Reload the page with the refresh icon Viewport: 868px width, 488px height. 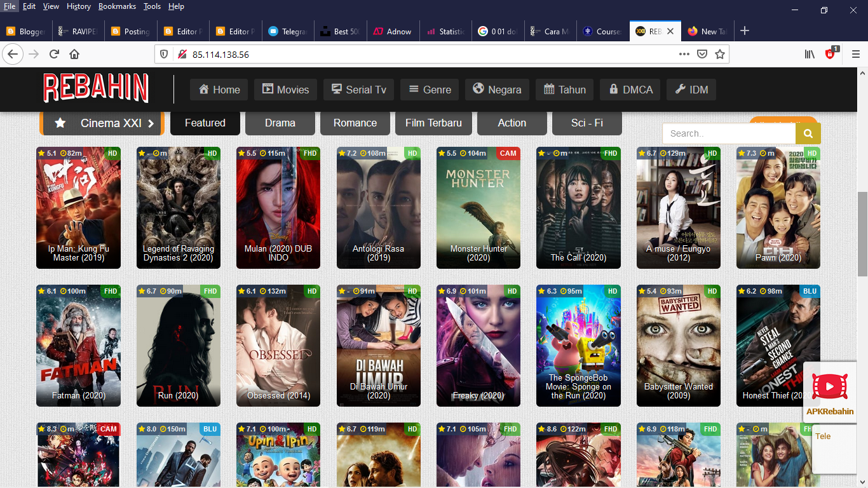[54, 54]
